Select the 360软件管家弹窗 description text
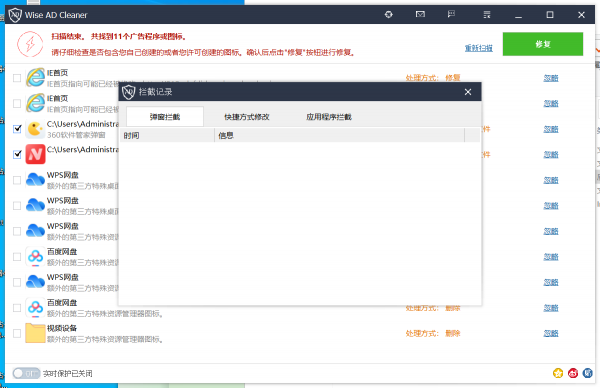This screenshot has width=600, height=388. click(76, 135)
